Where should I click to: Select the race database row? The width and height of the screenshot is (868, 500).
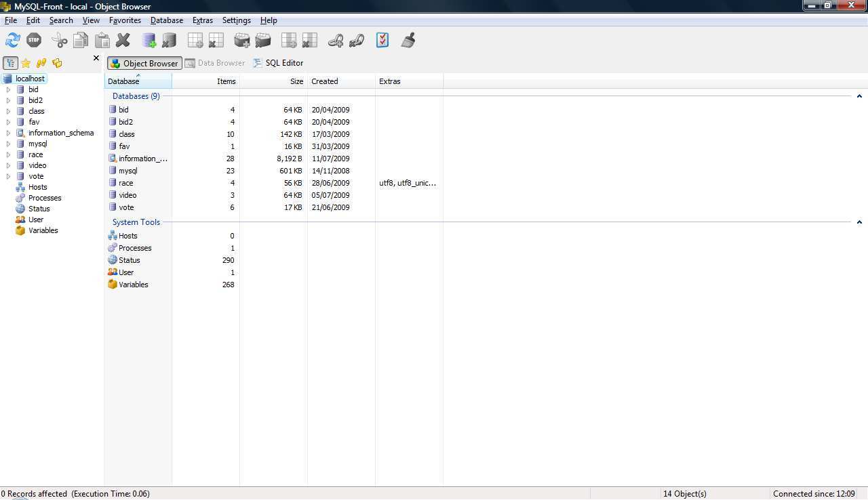coord(126,183)
